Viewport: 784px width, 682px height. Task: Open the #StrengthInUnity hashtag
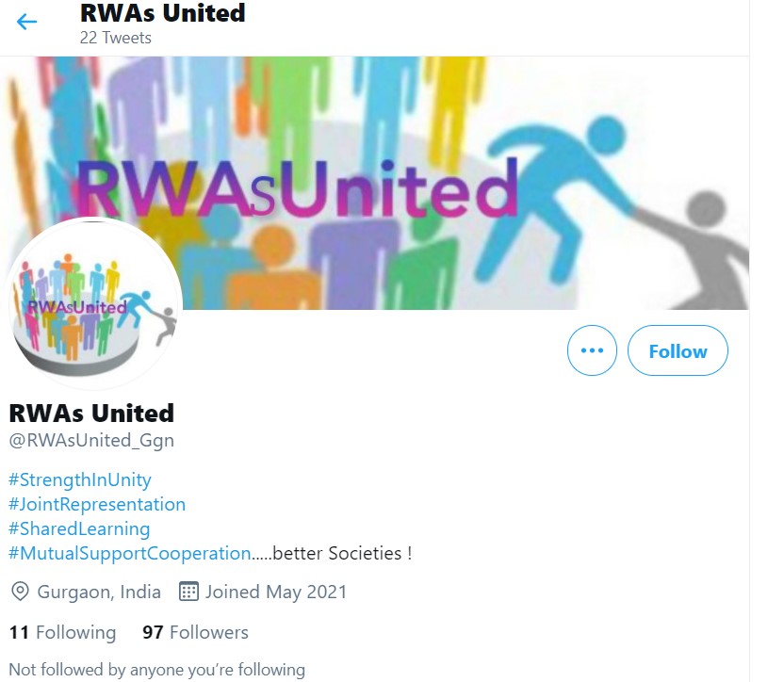(x=80, y=479)
